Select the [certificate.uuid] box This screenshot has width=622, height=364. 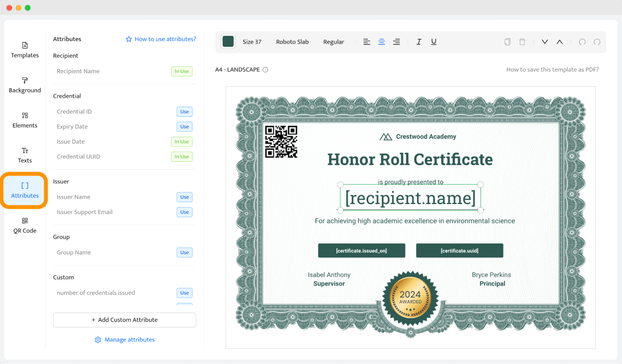pyautogui.click(x=460, y=250)
